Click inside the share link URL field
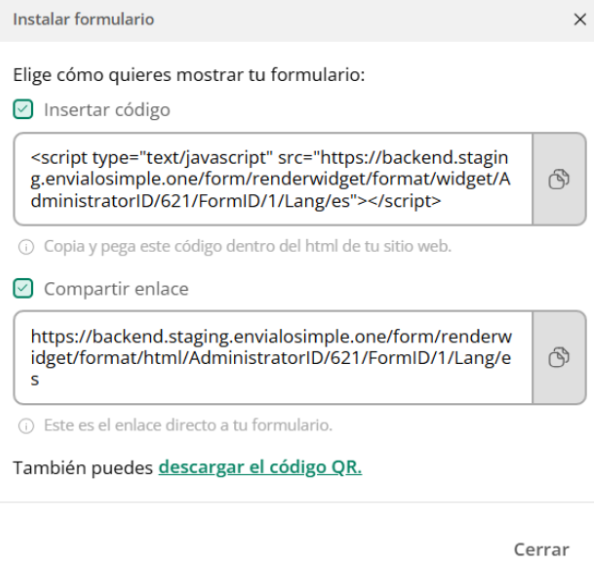Viewport: 594px width, 580px height. point(273,358)
